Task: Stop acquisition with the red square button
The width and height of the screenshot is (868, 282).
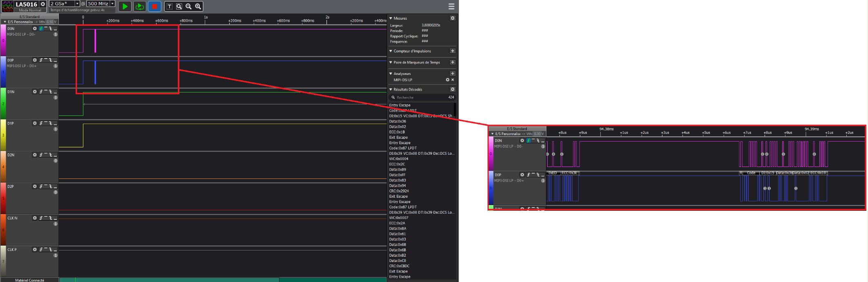Action: point(154,6)
